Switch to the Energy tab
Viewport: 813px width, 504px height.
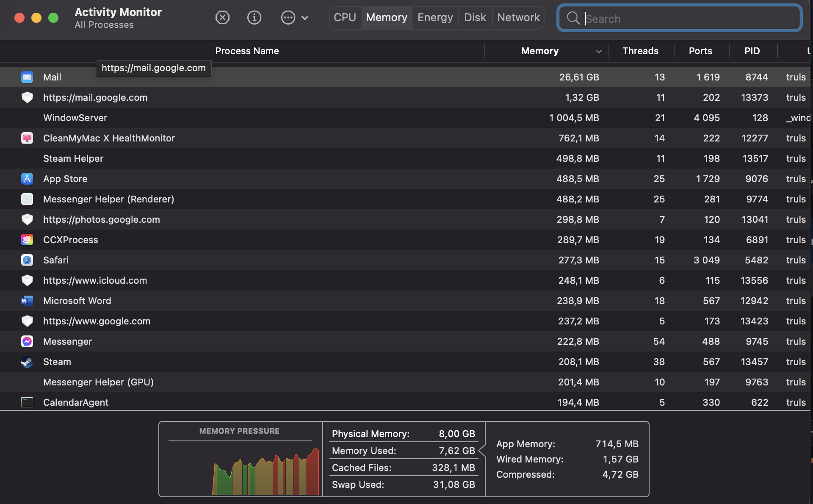point(435,17)
